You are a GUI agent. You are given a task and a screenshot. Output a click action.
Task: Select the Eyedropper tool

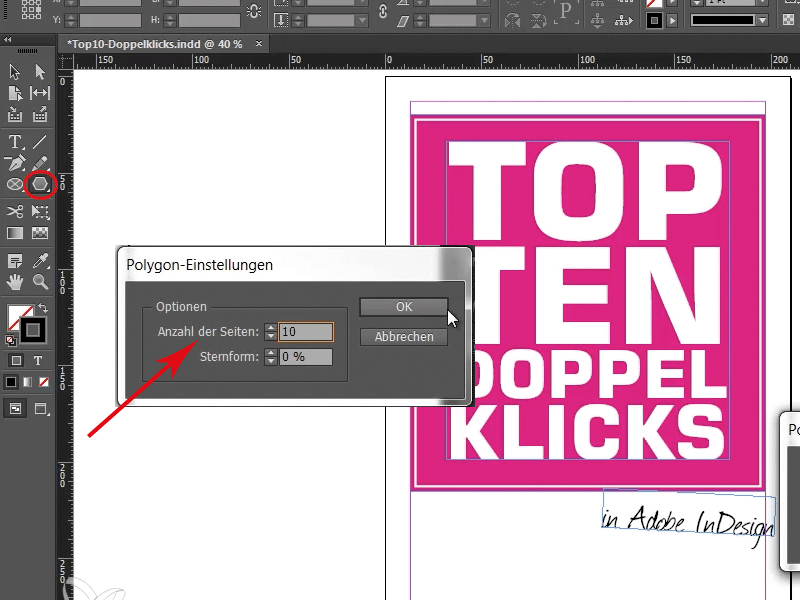pyautogui.click(x=40, y=261)
